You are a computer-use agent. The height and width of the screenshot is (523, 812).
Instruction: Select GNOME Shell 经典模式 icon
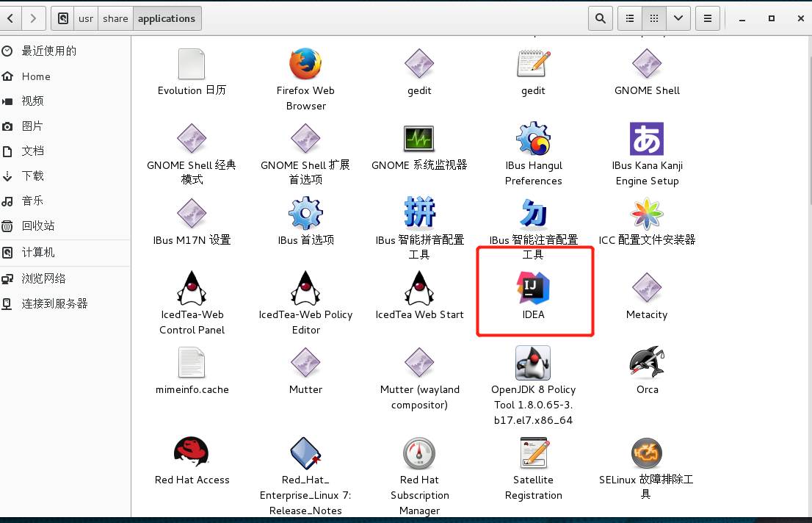(192, 138)
